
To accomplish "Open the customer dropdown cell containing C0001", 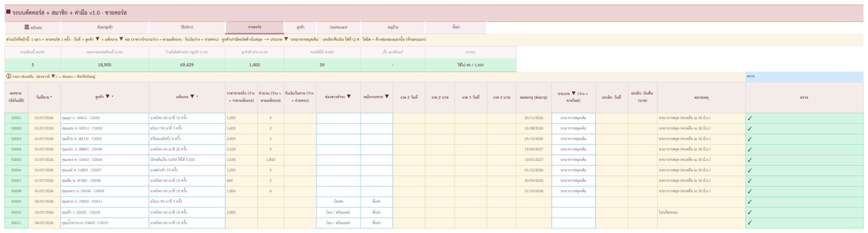I will point(105,118).
